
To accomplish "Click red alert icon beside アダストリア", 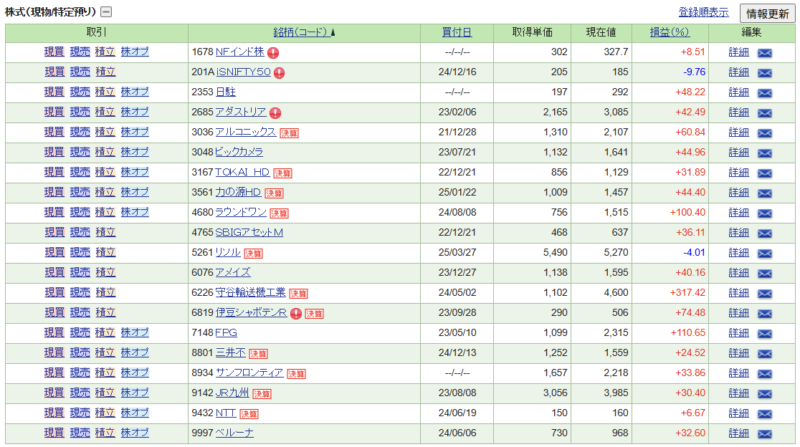I will [275, 113].
